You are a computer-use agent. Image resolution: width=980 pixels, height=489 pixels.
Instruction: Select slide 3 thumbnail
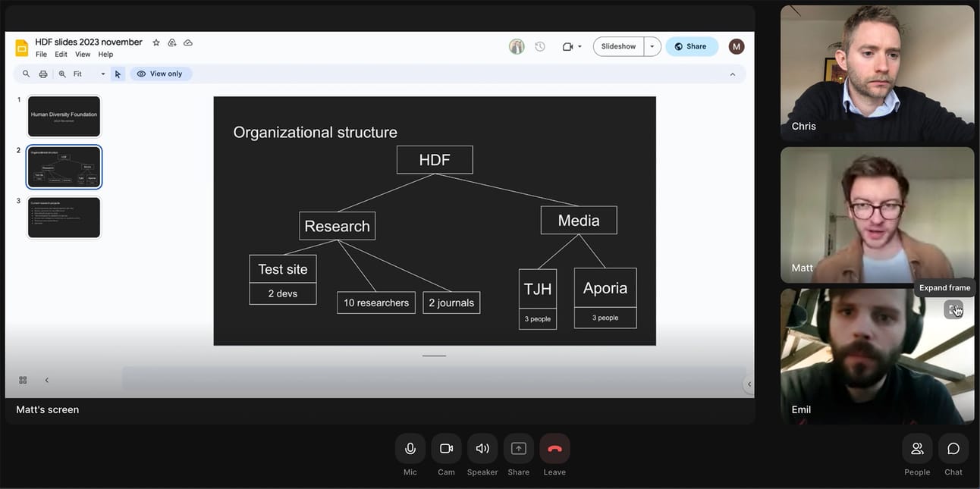tap(64, 218)
